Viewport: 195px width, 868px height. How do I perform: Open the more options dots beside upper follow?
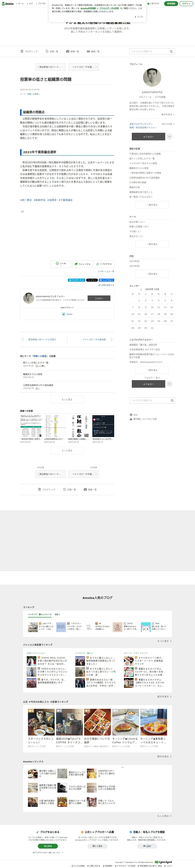click(170, 136)
